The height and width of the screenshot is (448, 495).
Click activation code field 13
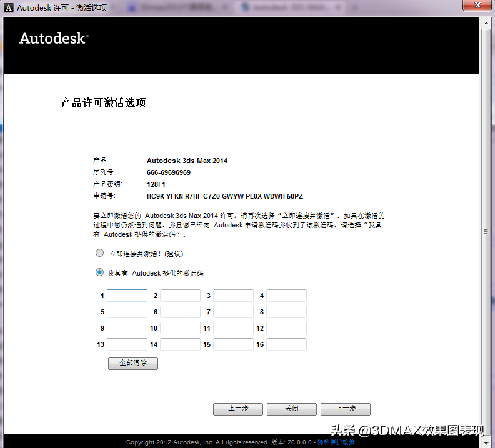[x=127, y=344]
